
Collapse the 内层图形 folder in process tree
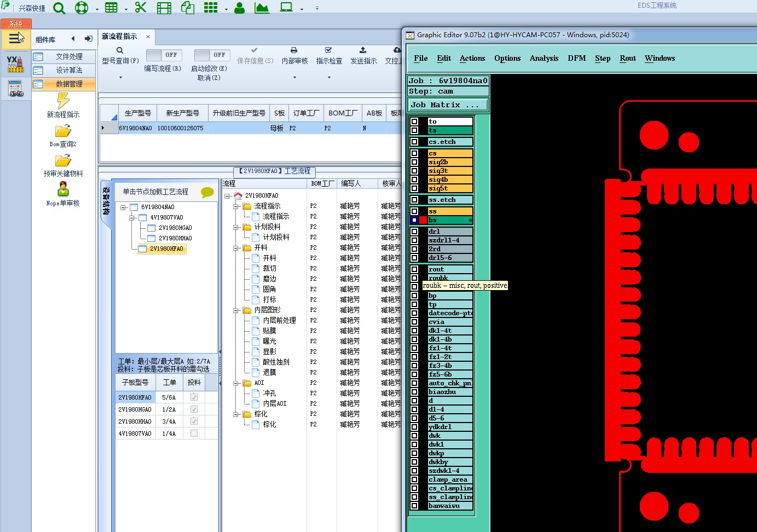pos(236,310)
